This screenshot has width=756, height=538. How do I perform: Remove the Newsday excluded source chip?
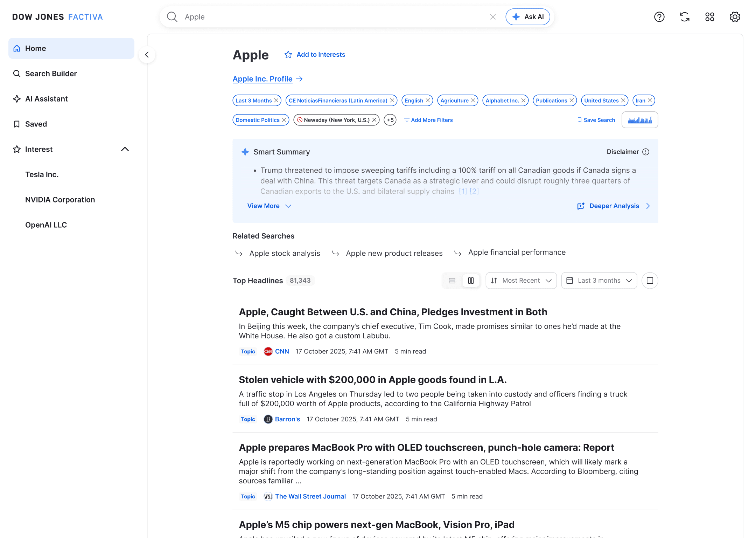coord(374,120)
